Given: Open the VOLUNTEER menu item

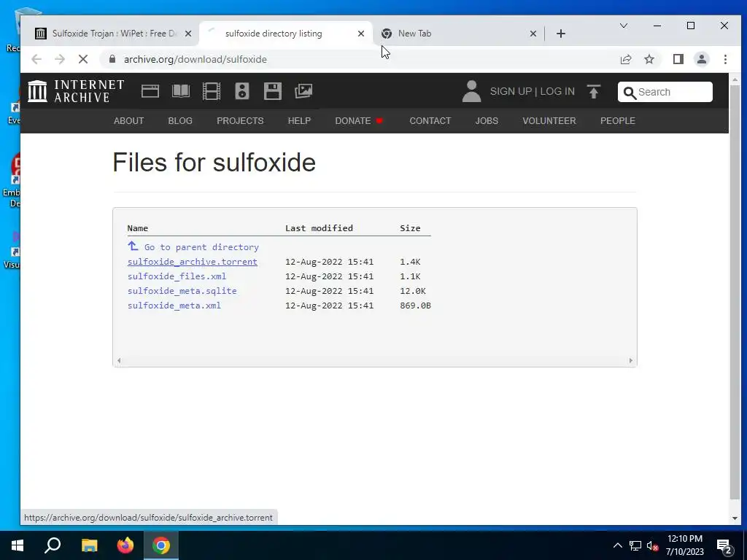Looking at the screenshot, I should click(x=549, y=121).
